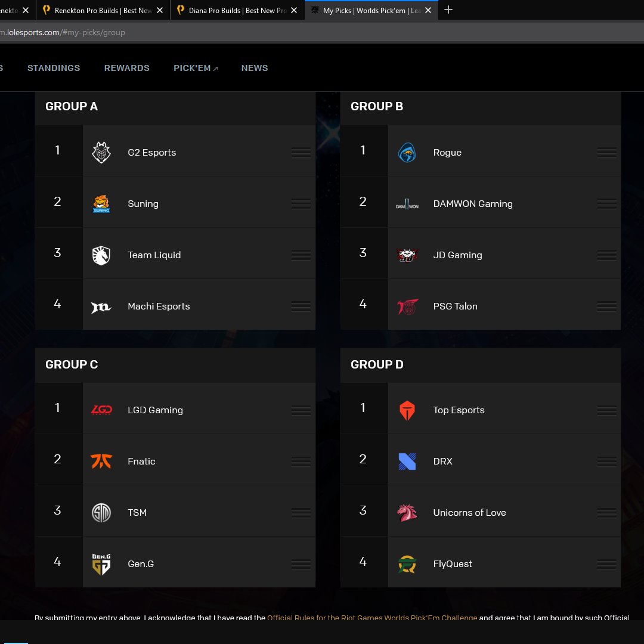The height and width of the screenshot is (644, 644).
Task: Grab the drag handle for DRX
Action: (x=606, y=462)
